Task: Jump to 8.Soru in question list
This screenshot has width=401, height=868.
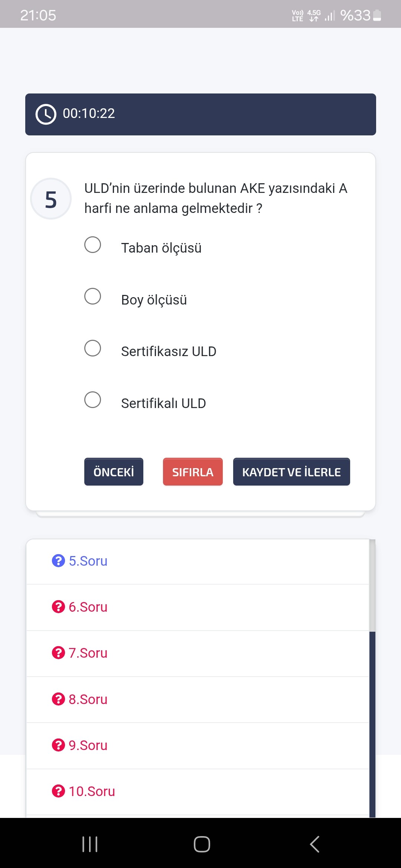Action: (198, 700)
